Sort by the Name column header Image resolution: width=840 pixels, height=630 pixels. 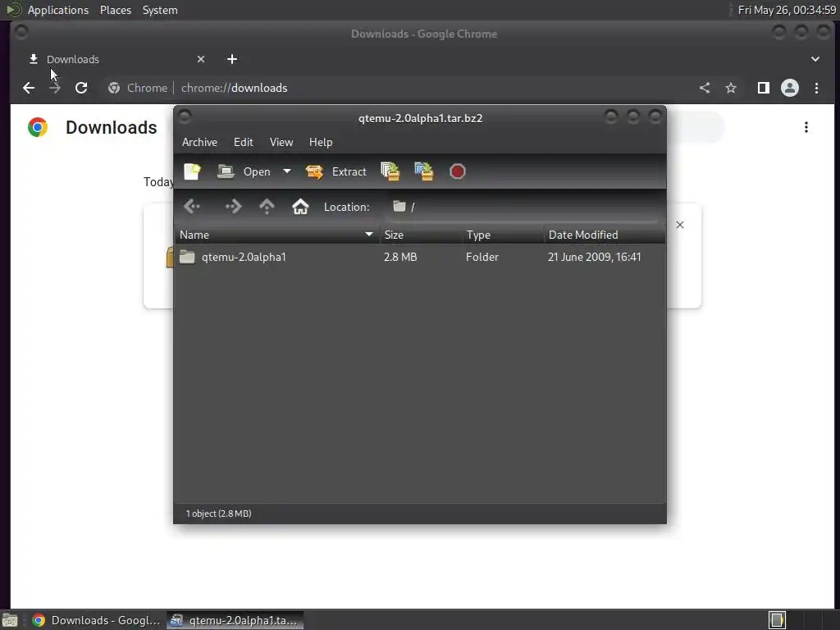(277, 235)
